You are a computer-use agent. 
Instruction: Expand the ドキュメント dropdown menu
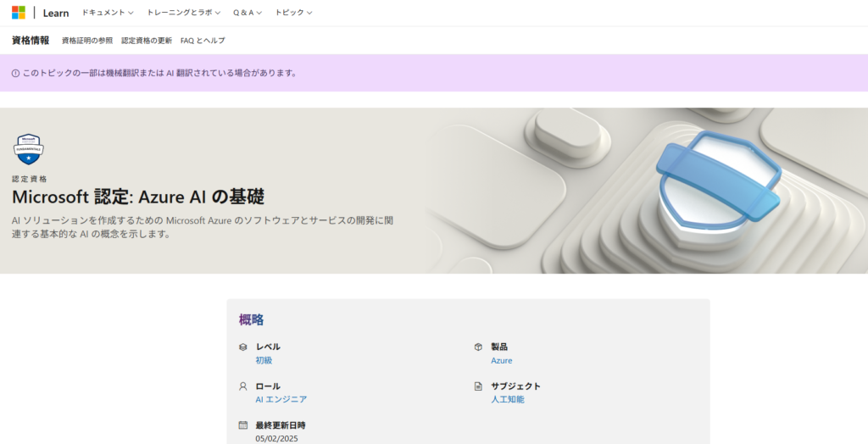pos(108,13)
